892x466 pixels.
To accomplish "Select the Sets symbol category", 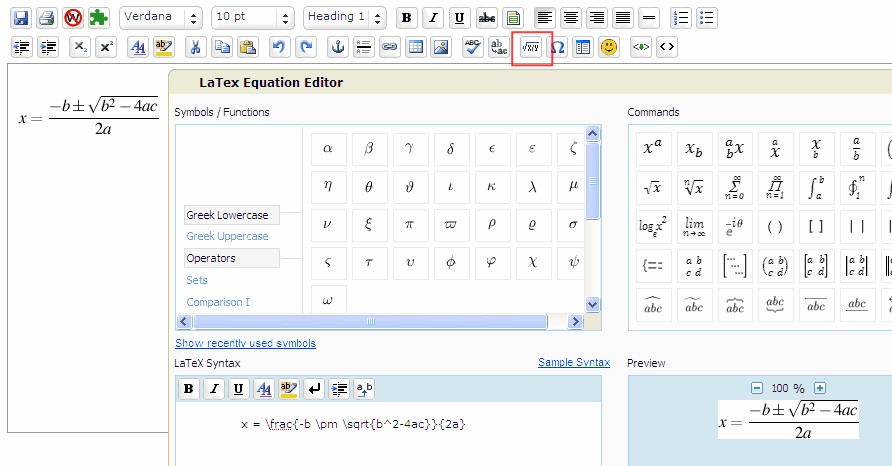I will tap(197, 280).
